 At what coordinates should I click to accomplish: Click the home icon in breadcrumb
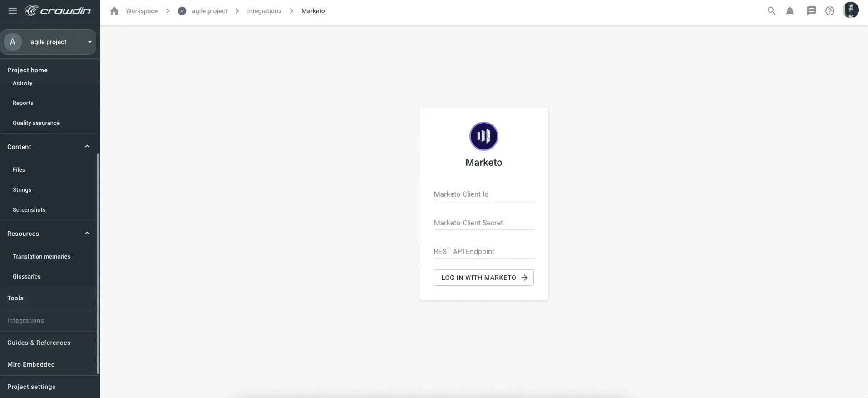114,11
